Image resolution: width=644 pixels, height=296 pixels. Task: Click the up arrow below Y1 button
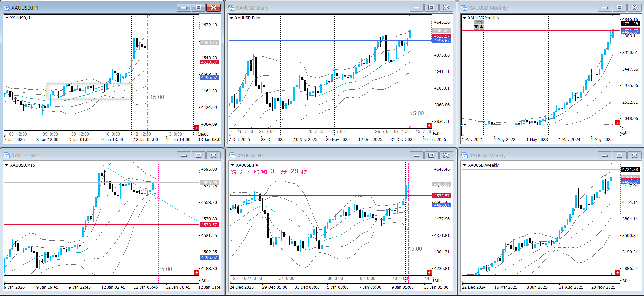click(482, 27)
